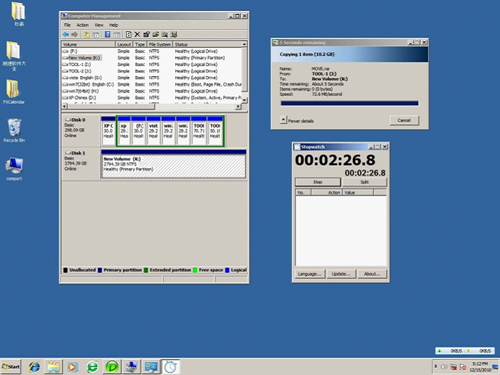
Task: Open the media player taskbar icon
Action: pyautogui.click(x=72, y=367)
